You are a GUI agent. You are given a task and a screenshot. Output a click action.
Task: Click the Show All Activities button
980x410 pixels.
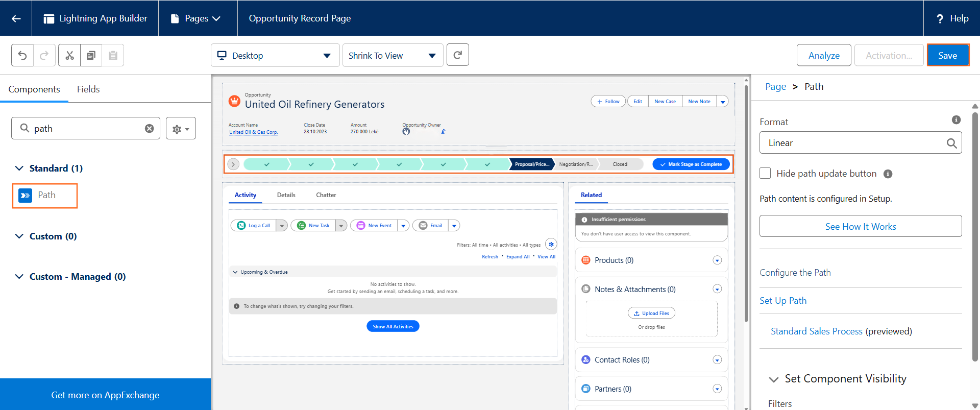coord(393,326)
